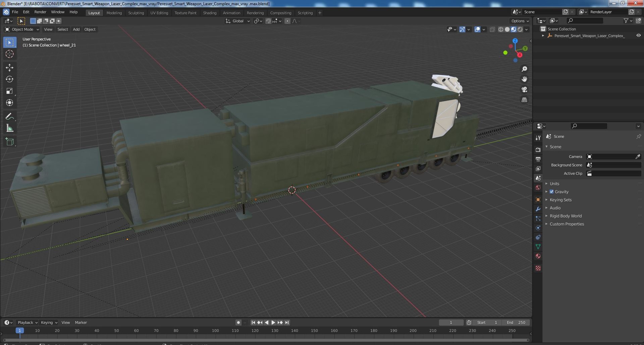Open the View Layer properties tab

538,168
